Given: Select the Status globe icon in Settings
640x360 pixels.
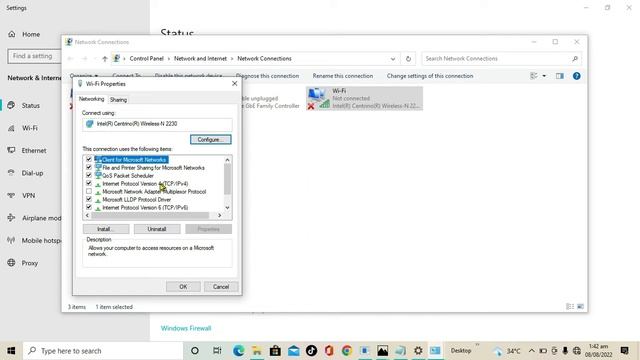Looking at the screenshot, I should tap(11, 105).
